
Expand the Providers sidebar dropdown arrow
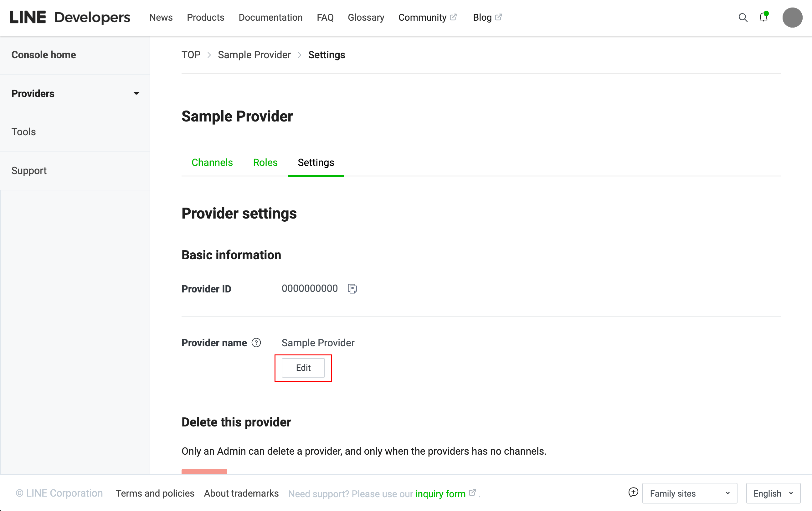point(136,93)
